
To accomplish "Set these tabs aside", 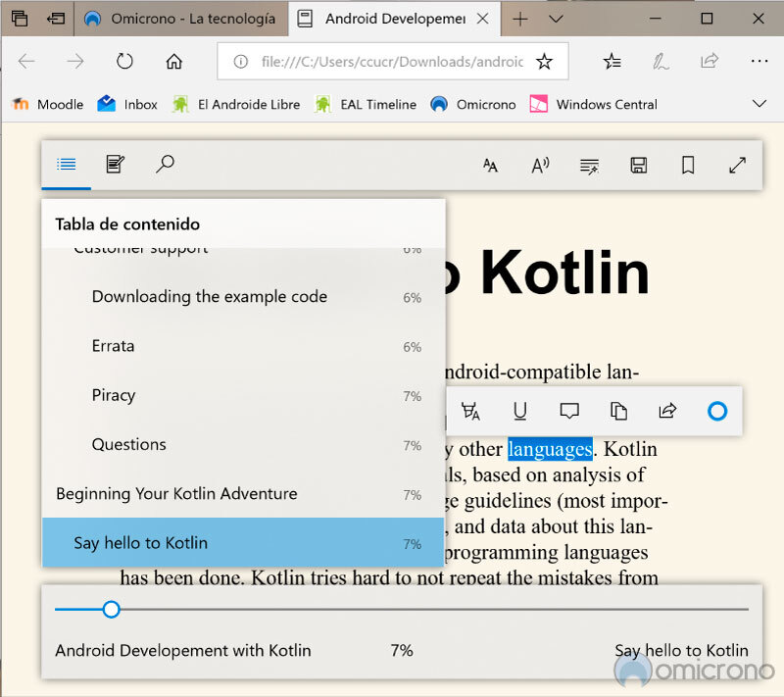I will (x=56, y=19).
